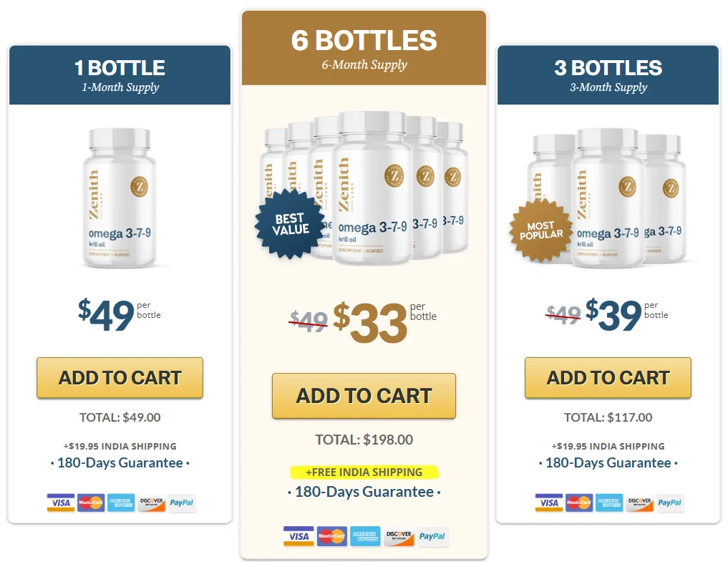
Task: Select the 3 BOTTLES header
Action: 608,68
